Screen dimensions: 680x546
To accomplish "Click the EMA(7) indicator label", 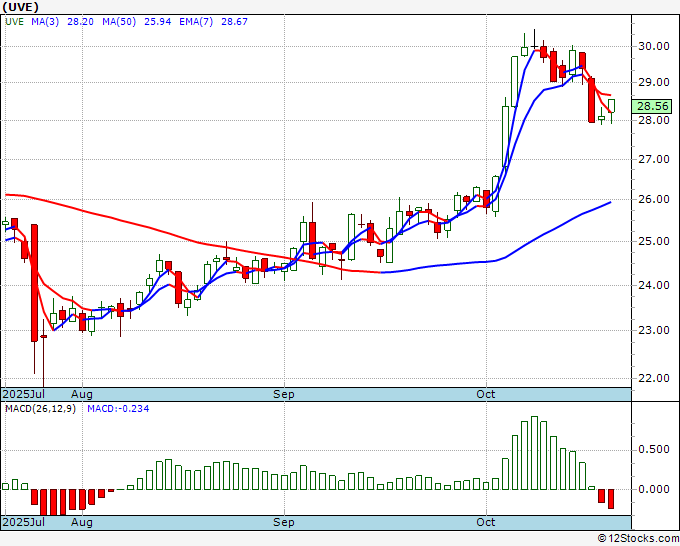I will [x=196, y=22].
